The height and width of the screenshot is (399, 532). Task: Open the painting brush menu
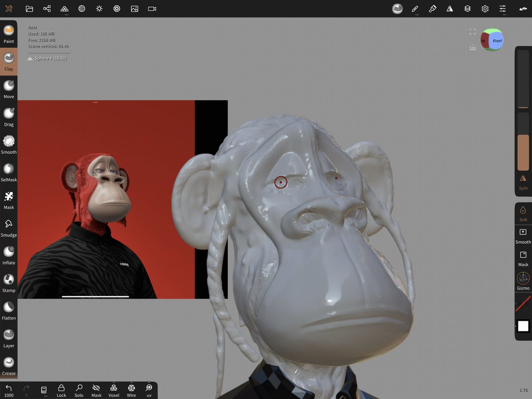[x=433, y=9]
